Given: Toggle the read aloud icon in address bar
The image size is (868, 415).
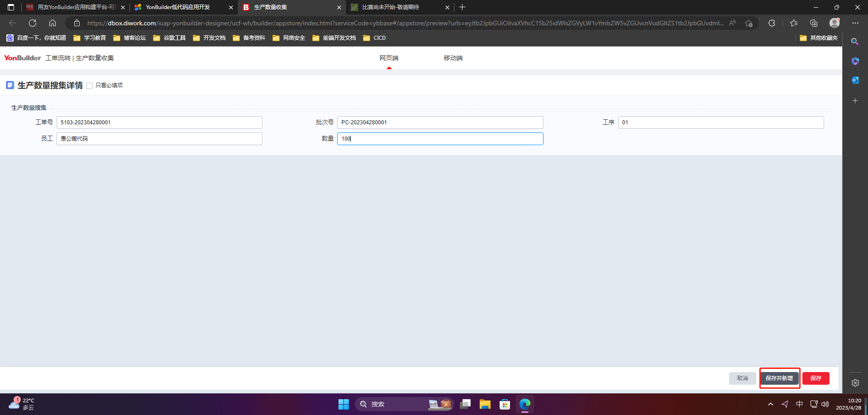Looking at the screenshot, I should [732, 23].
